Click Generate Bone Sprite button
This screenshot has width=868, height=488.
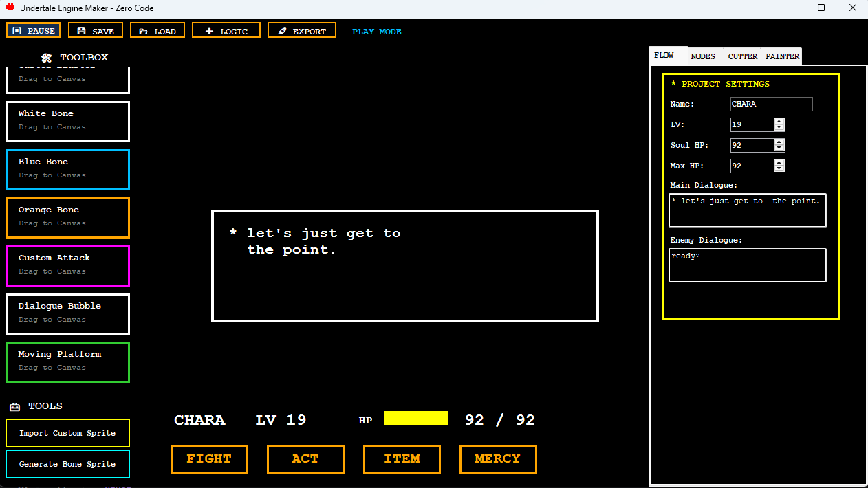(68, 464)
